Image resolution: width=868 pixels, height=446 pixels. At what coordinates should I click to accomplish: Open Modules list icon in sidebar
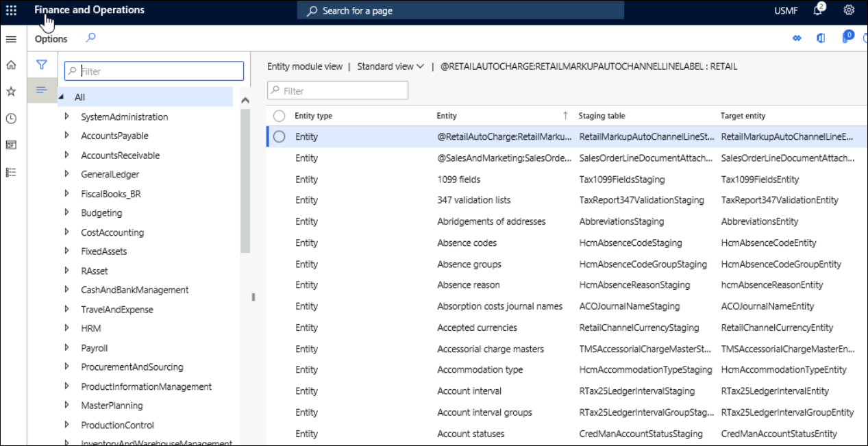point(11,172)
